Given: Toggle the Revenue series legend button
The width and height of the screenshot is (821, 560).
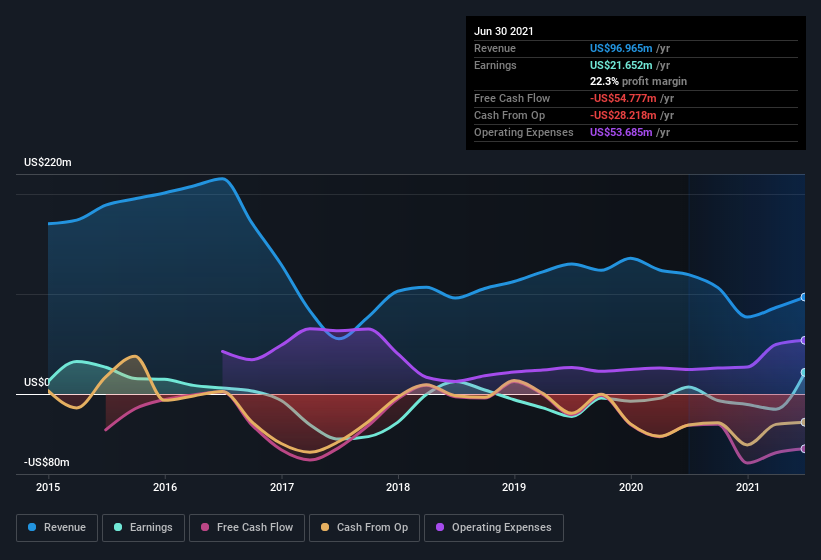Looking at the screenshot, I should click(x=58, y=527).
